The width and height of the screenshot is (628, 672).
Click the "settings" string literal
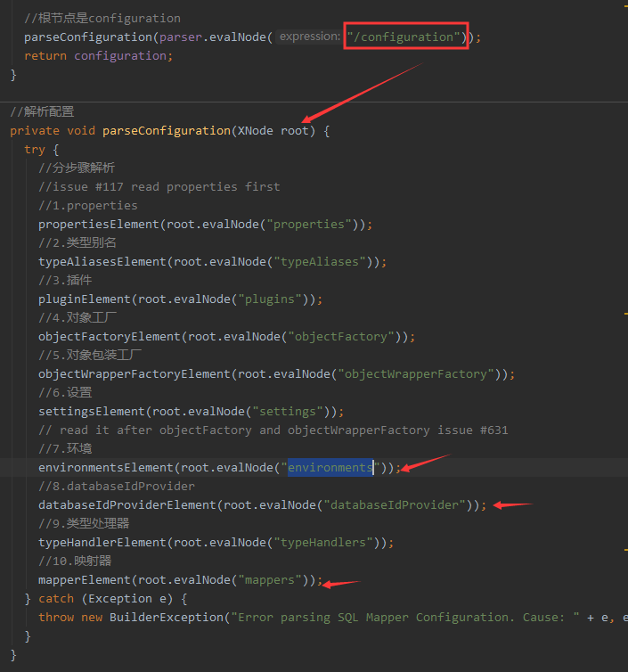288,412
